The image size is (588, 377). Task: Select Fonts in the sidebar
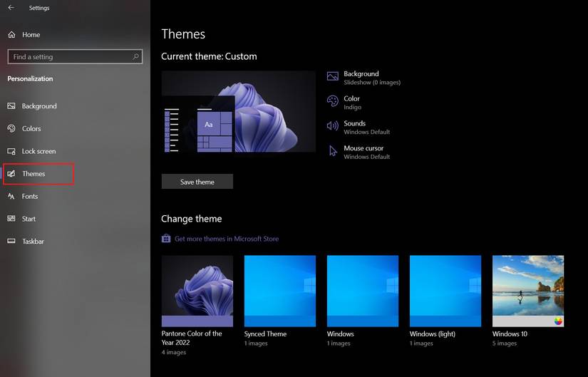click(30, 197)
